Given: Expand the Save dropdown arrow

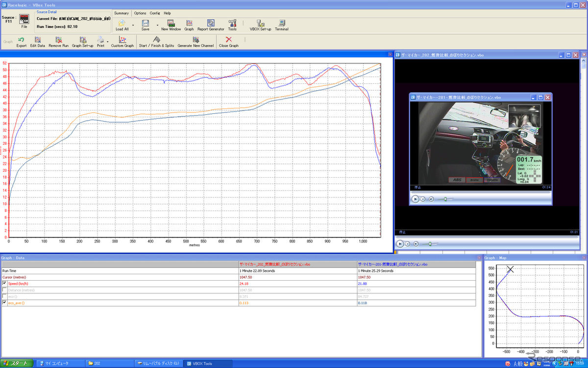Looking at the screenshot, I should pyautogui.click(x=157, y=25).
